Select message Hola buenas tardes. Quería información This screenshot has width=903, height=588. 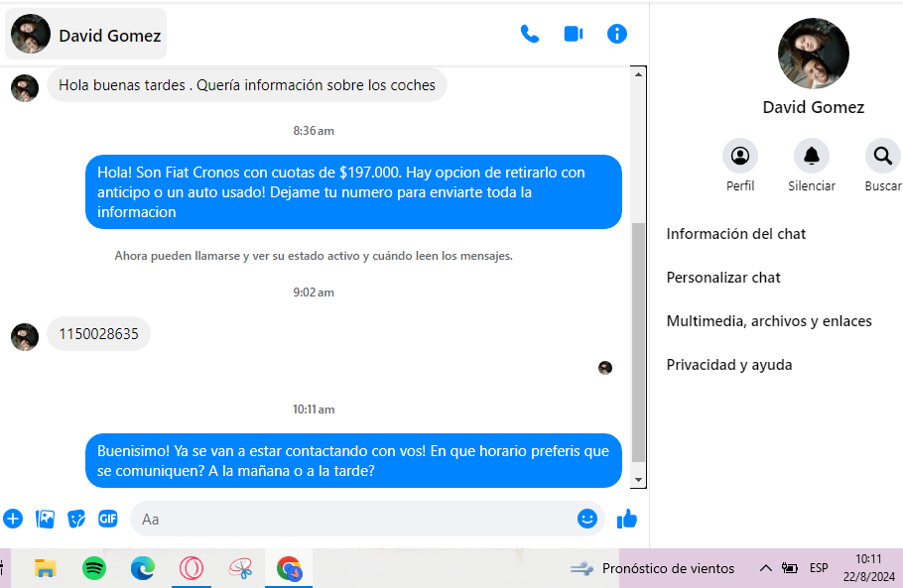pyautogui.click(x=247, y=85)
